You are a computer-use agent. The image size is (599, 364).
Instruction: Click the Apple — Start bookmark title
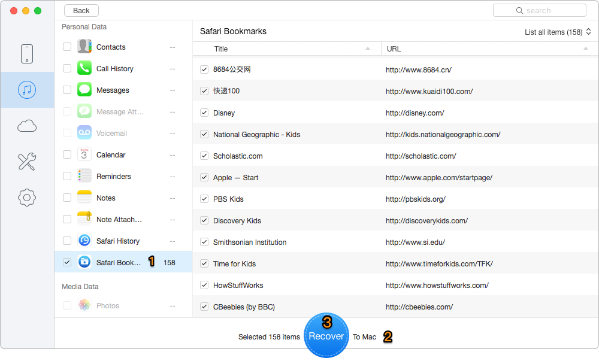235,178
